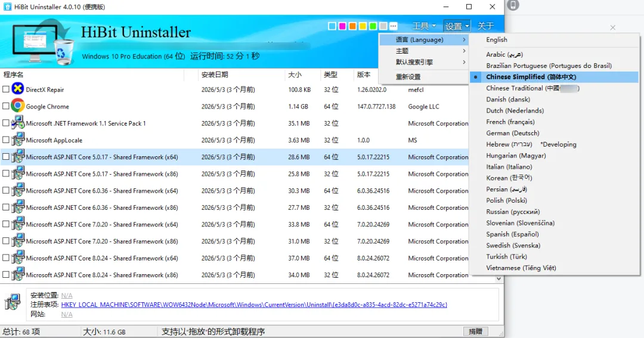The height and width of the screenshot is (338, 644).
Task: Click the ASP.NET Core 7.0.20 (x64) row icon
Action: point(18,224)
